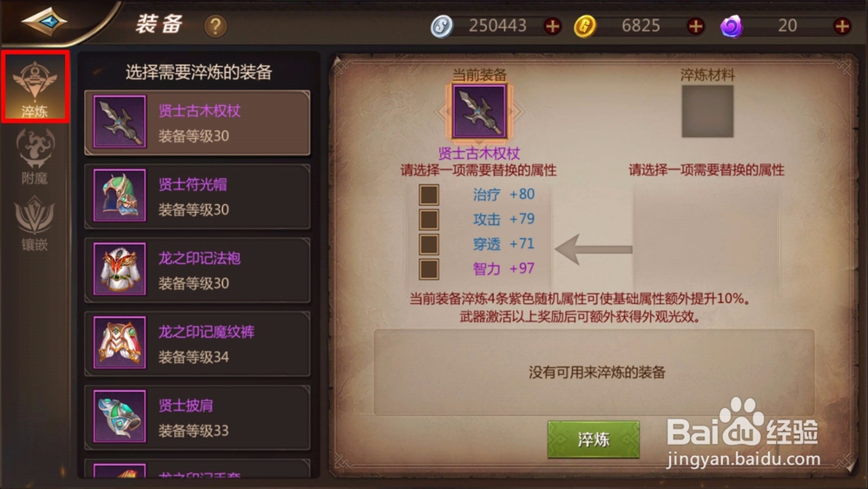Viewport: 868px width, 489px height.
Task: Add purple gems with plus icon
Action: [842, 26]
